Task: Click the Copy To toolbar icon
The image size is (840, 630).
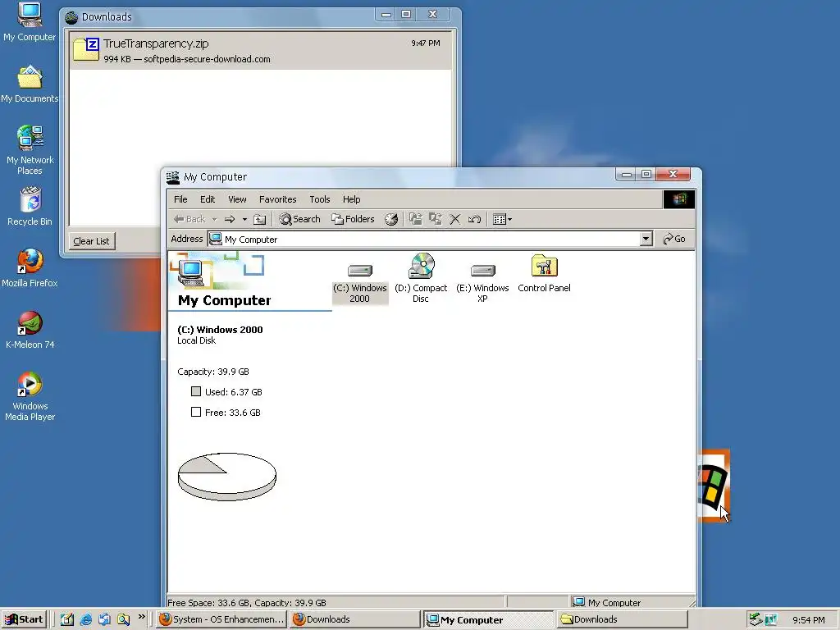Action: click(435, 219)
